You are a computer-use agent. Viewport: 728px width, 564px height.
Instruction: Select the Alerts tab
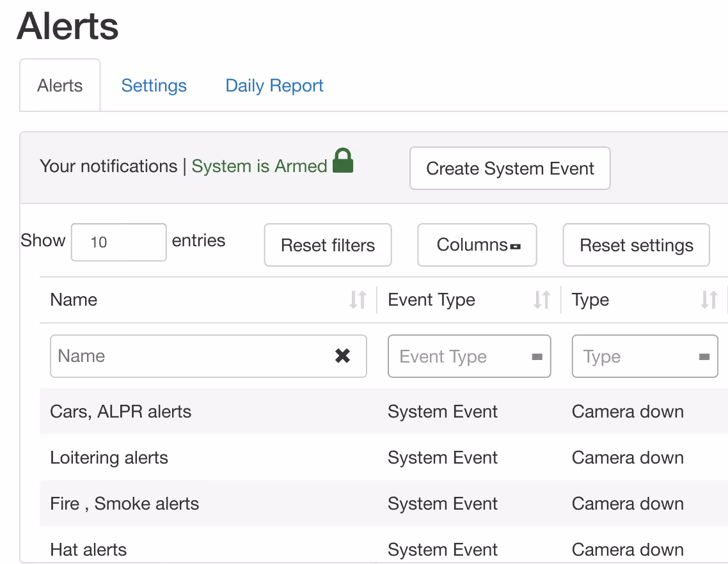point(60,86)
